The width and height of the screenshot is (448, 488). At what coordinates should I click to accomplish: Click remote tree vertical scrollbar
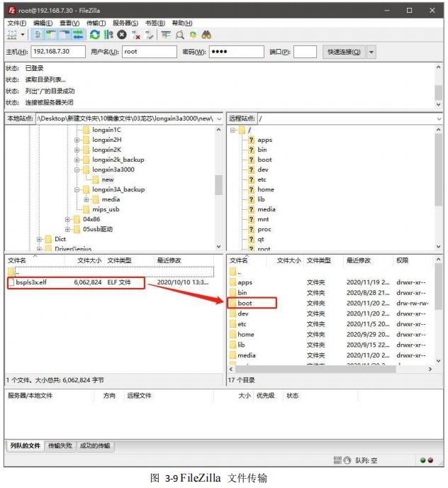(438, 170)
